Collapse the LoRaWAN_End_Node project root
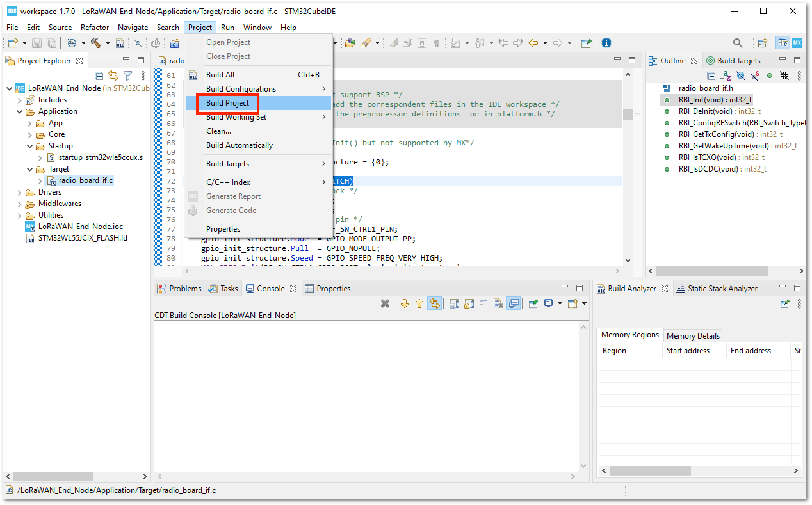812x505 pixels. 8,88
